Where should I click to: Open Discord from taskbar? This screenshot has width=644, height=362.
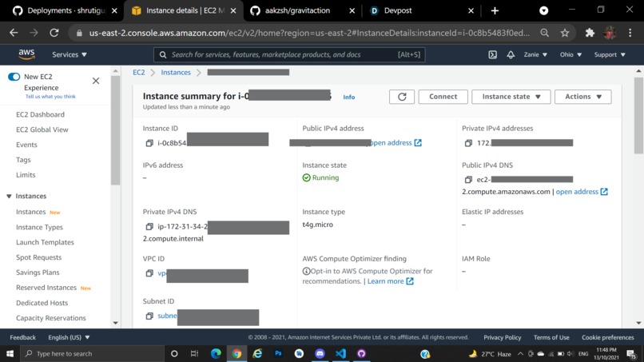click(x=320, y=353)
